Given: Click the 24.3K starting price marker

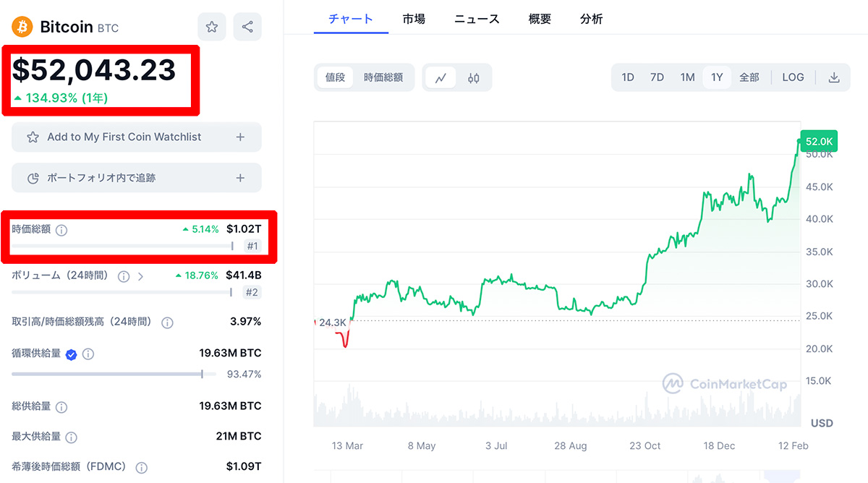Looking at the screenshot, I should point(333,322).
